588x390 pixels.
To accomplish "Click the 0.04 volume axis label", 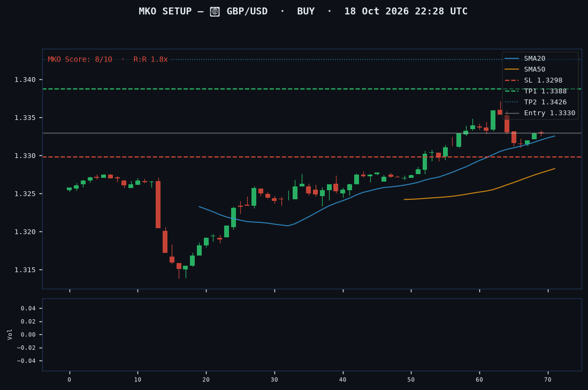I will coord(28,309).
